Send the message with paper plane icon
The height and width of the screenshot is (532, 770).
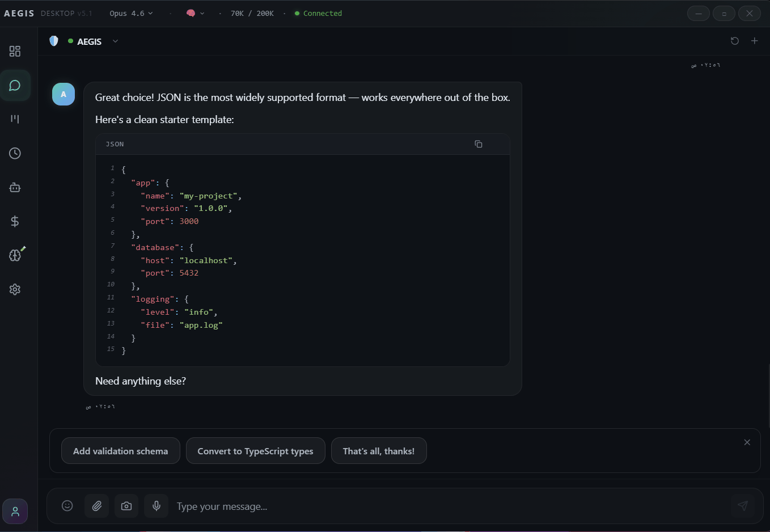point(743,506)
